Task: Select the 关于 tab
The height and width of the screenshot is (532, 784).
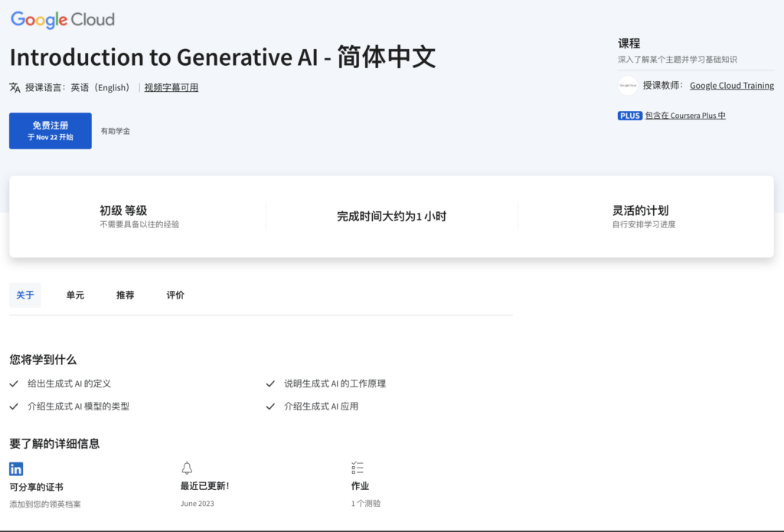Action: point(25,295)
